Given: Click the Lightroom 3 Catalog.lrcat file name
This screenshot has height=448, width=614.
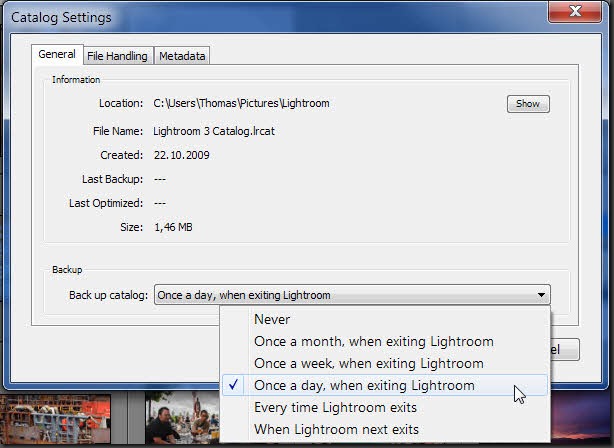Looking at the screenshot, I should point(214,131).
